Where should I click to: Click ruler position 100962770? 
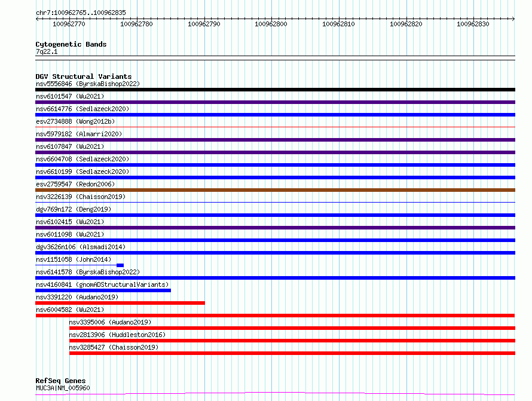[69, 24]
